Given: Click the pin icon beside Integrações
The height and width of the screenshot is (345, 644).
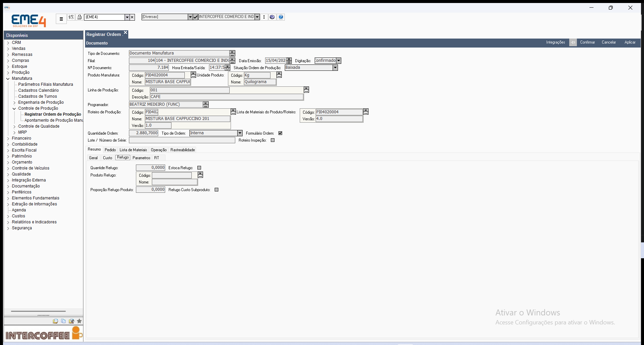Looking at the screenshot, I should pyautogui.click(x=573, y=43).
